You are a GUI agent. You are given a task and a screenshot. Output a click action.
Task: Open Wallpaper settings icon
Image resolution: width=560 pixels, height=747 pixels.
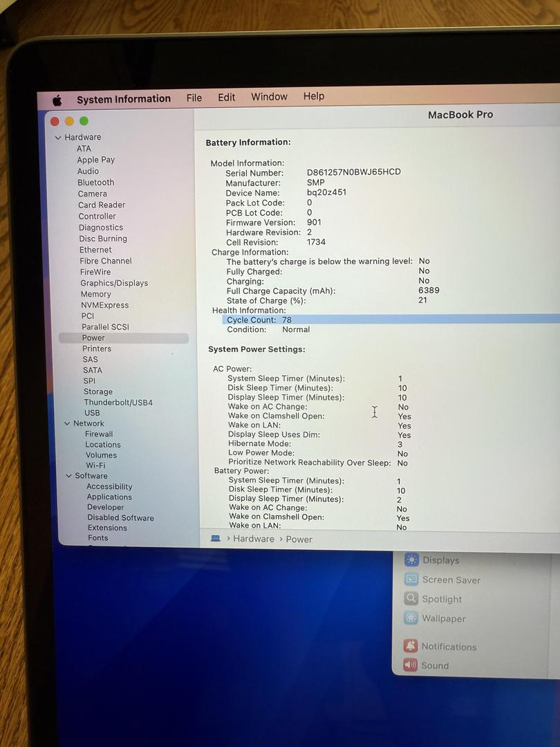411,618
